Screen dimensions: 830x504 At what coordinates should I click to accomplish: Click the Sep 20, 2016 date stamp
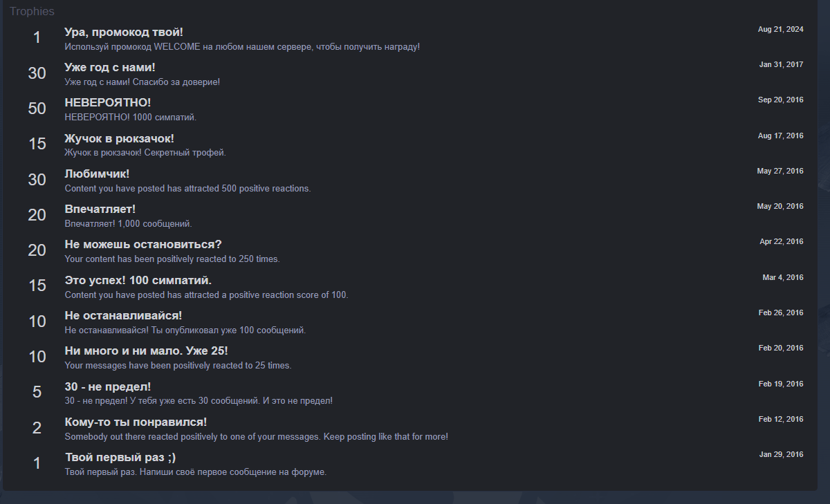[781, 100]
